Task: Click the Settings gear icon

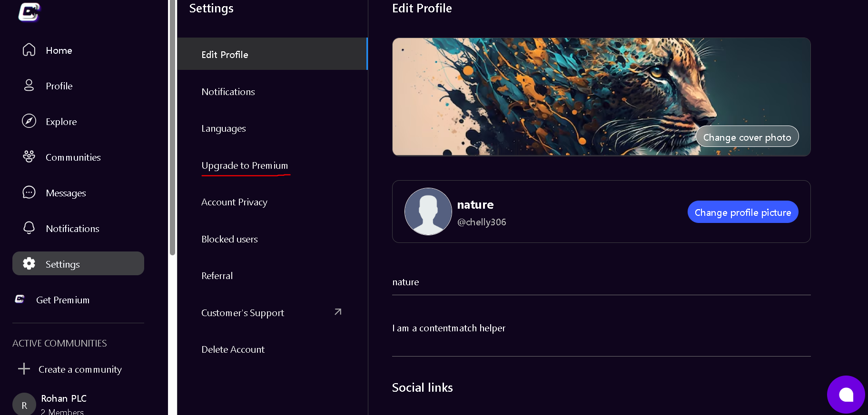Action: point(29,264)
